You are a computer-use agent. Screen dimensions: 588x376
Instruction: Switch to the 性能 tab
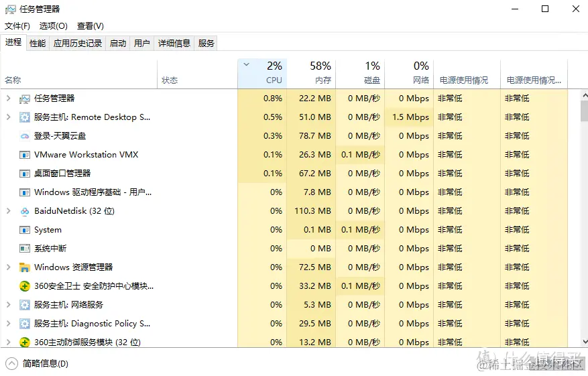click(x=38, y=44)
